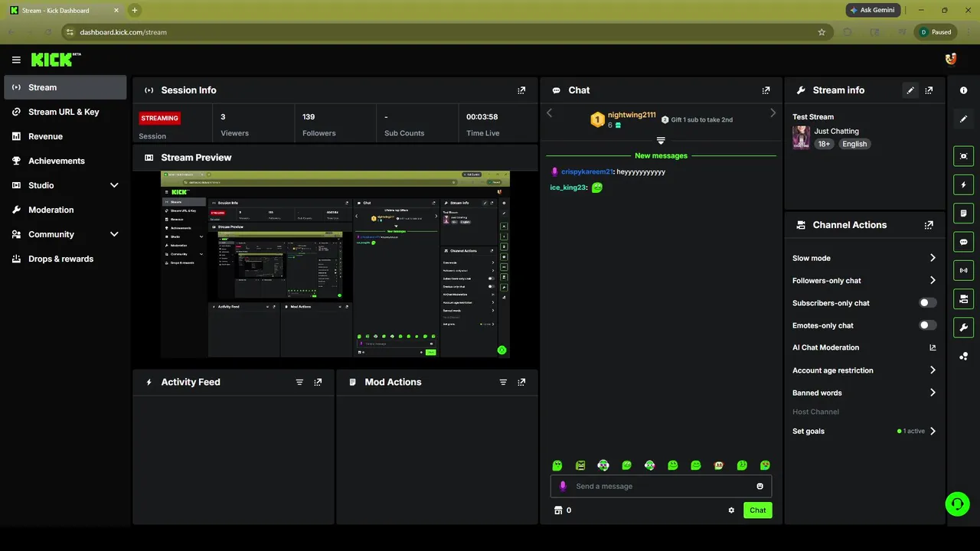Toggle the Activity Feed lightning icon in right sidebar
This screenshot has height=551, width=980.
(964, 184)
